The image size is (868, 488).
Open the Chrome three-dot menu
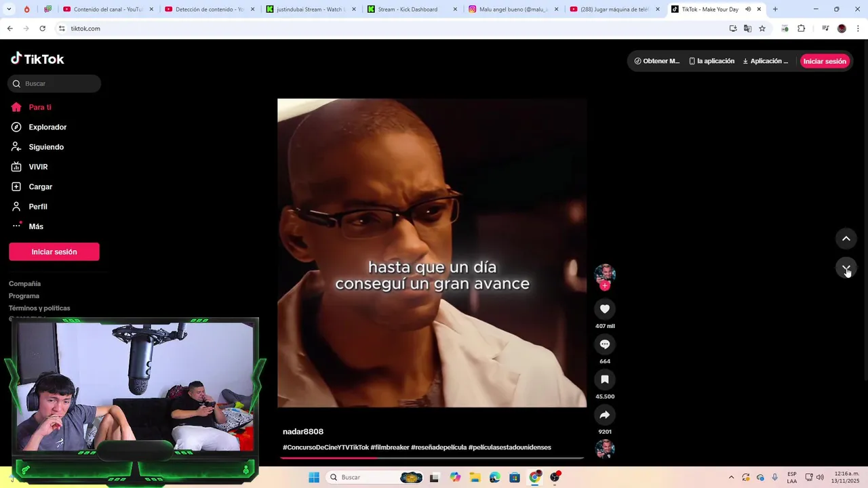(x=859, y=28)
